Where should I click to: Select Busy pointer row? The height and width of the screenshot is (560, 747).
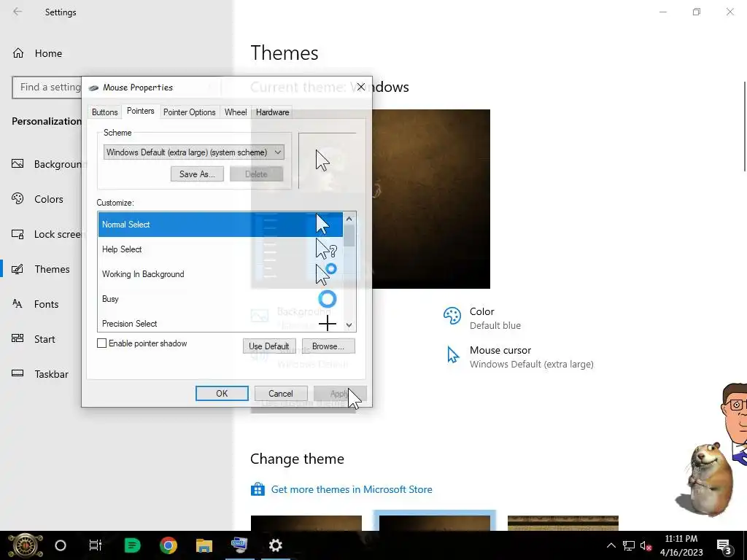(220, 298)
